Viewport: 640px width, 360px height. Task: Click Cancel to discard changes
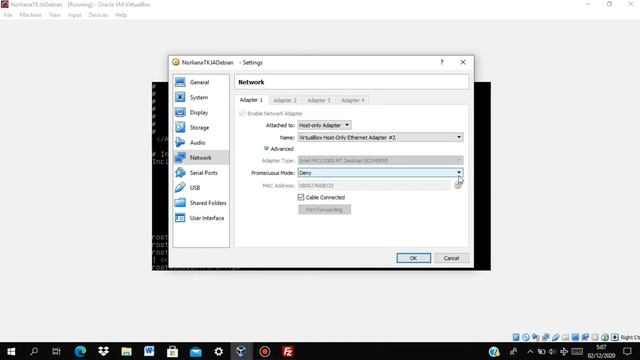tap(451, 258)
